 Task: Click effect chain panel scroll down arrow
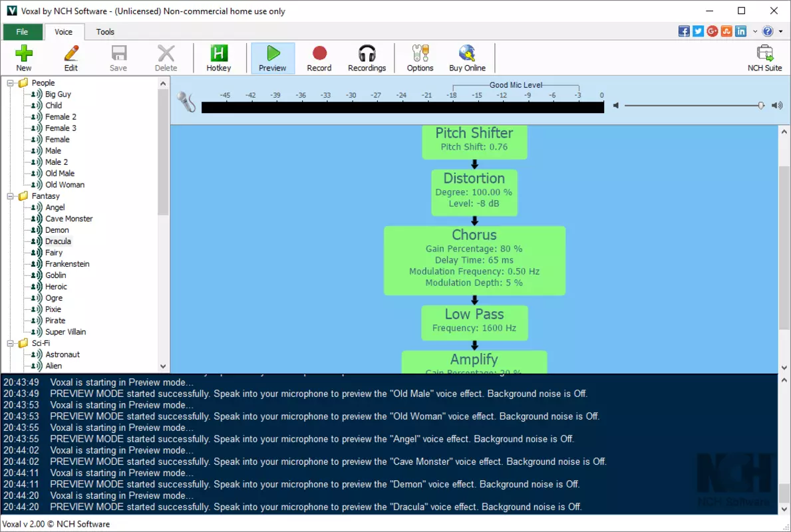(x=784, y=368)
